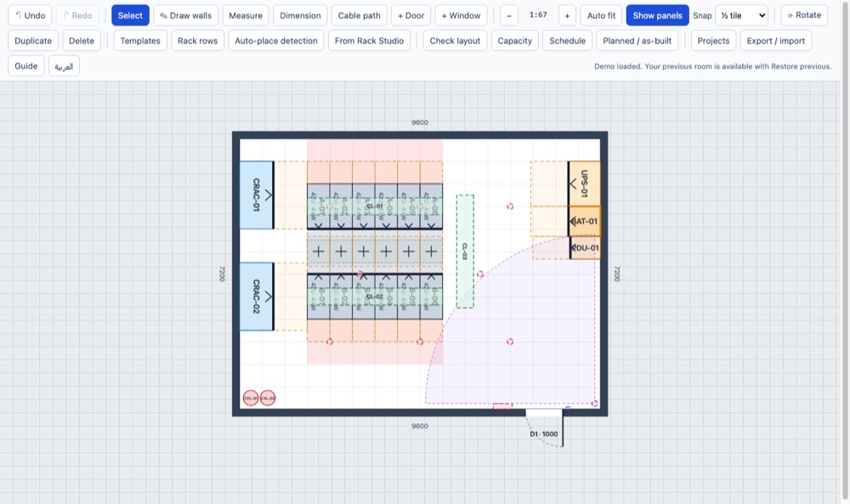This screenshot has width=850, height=504.
Task: Toggle the Show panels button
Action: pyautogui.click(x=658, y=15)
